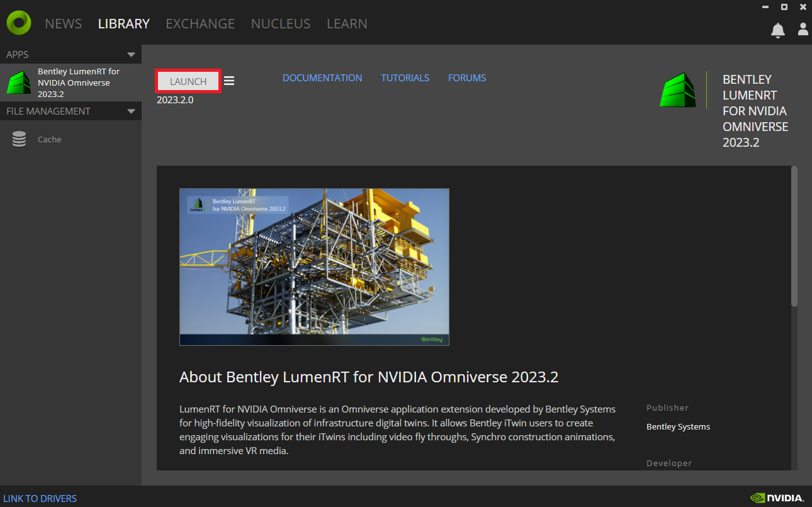Click the vertical scrollbar in details panel
The width and height of the screenshot is (812, 507).
[x=794, y=236]
